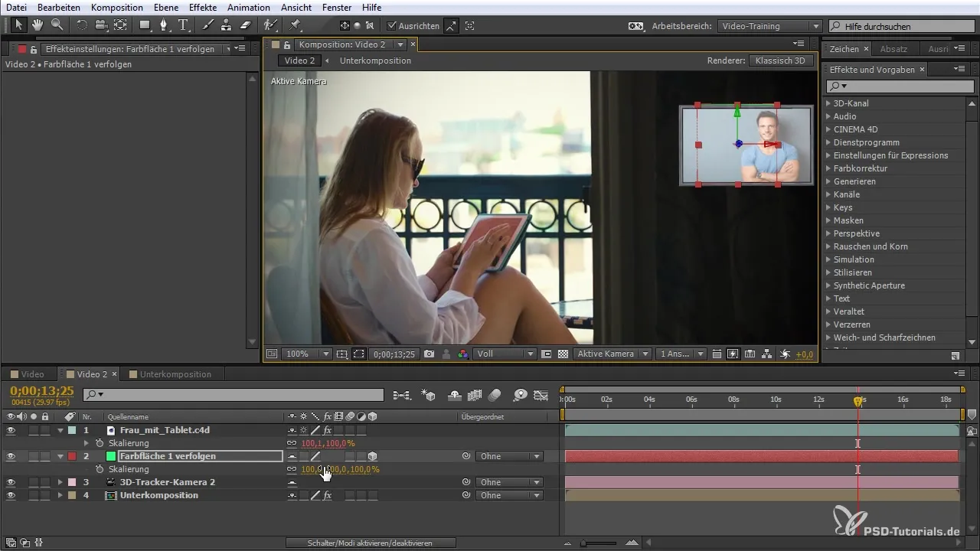980x551 pixels.
Task: Switch to the Unterkomposition timeline tab
Action: click(x=175, y=374)
